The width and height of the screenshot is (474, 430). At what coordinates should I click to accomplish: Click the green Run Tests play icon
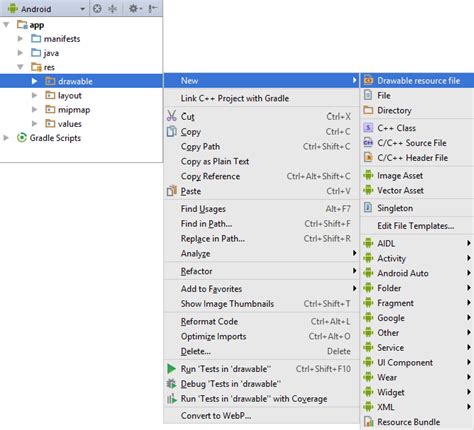171,369
